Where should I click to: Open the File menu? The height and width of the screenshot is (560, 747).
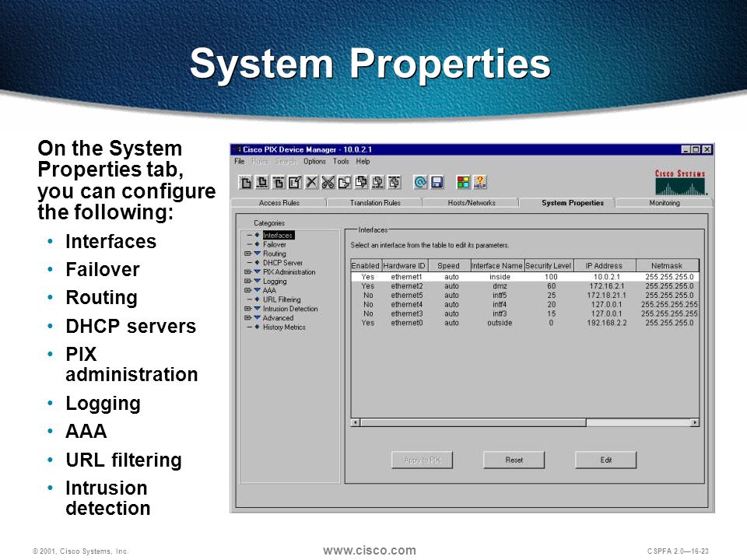(x=239, y=162)
